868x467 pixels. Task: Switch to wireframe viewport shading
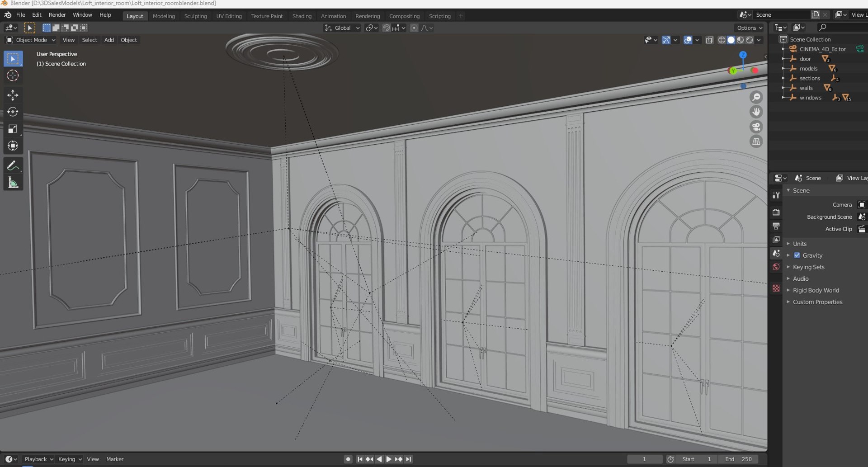point(722,40)
